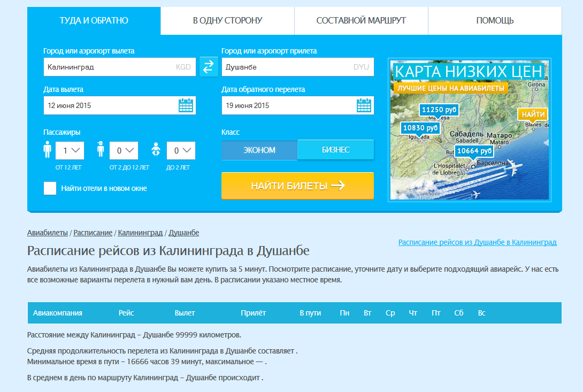
Task: Click 11250 руб price tag on map
Action: pos(439,110)
